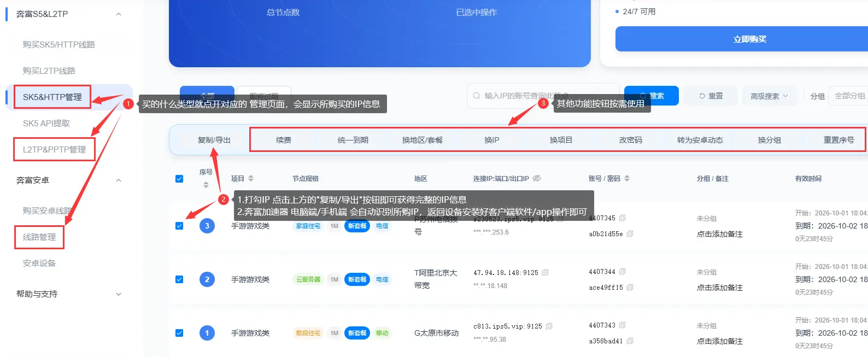Click the serial number 1 badge
The height and width of the screenshot is (357, 868).
point(207,333)
